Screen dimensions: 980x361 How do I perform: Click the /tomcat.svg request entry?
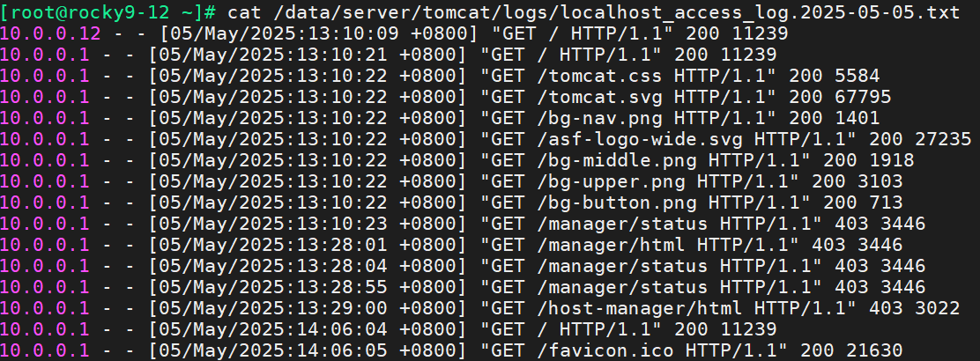pos(446,97)
